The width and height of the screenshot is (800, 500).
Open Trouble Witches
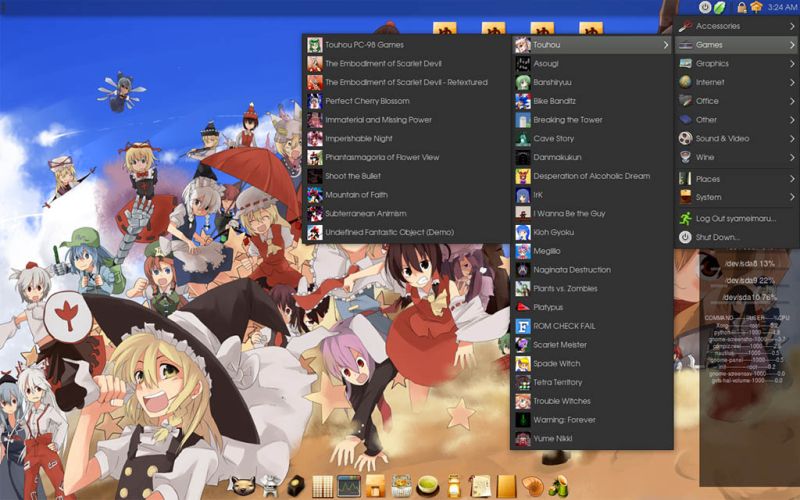coord(592,401)
